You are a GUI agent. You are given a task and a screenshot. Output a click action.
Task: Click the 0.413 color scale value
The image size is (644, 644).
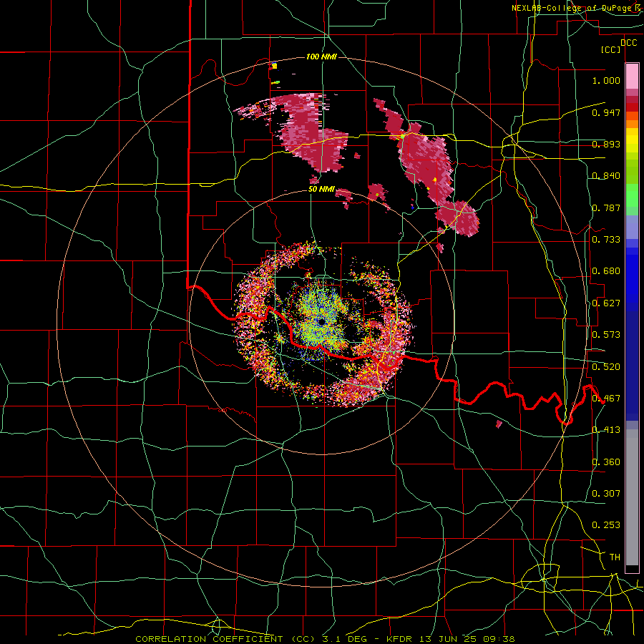(606, 430)
